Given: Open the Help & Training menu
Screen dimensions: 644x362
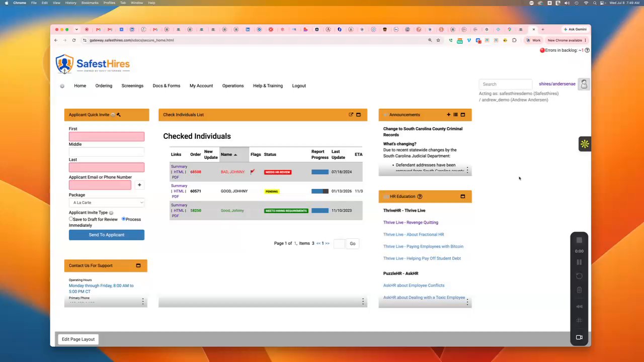Looking at the screenshot, I should pyautogui.click(x=268, y=86).
